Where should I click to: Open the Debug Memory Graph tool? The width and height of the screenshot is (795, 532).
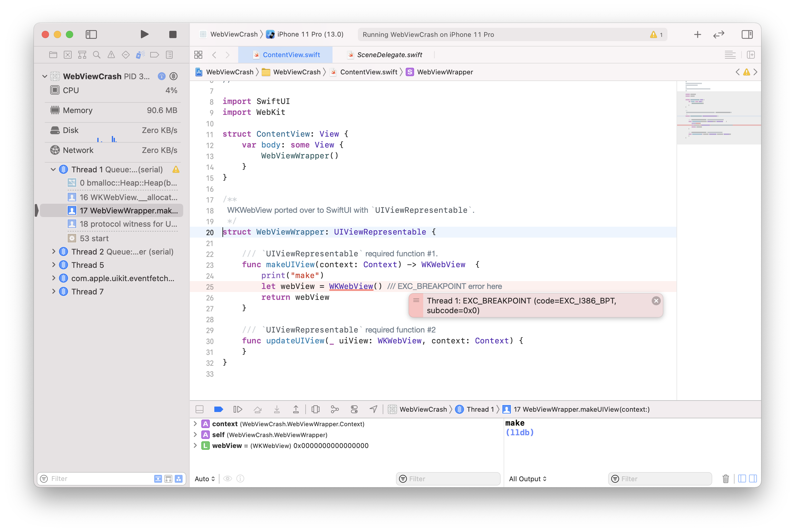click(335, 409)
